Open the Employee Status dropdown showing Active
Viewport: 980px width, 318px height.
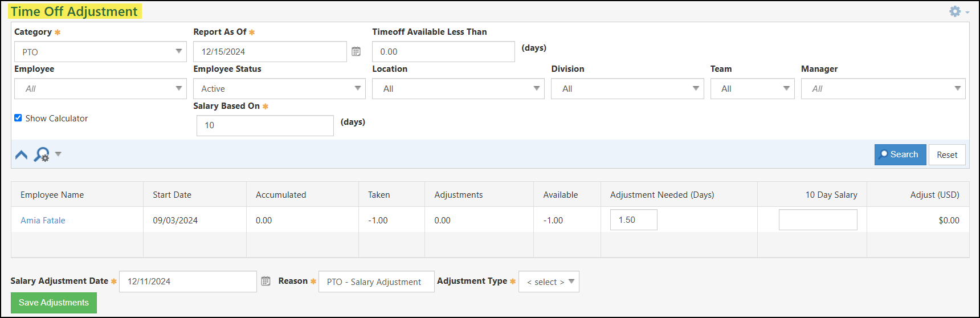(x=279, y=88)
